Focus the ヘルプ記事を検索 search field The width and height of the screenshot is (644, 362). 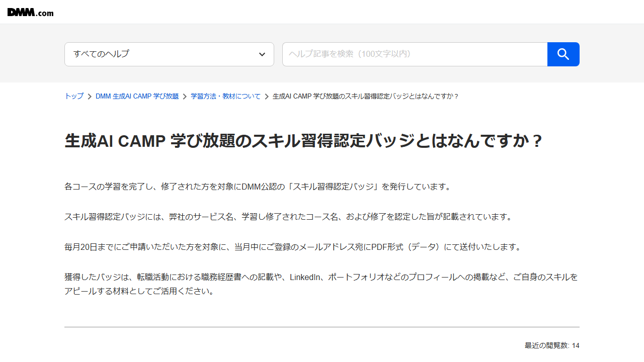point(415,54)
